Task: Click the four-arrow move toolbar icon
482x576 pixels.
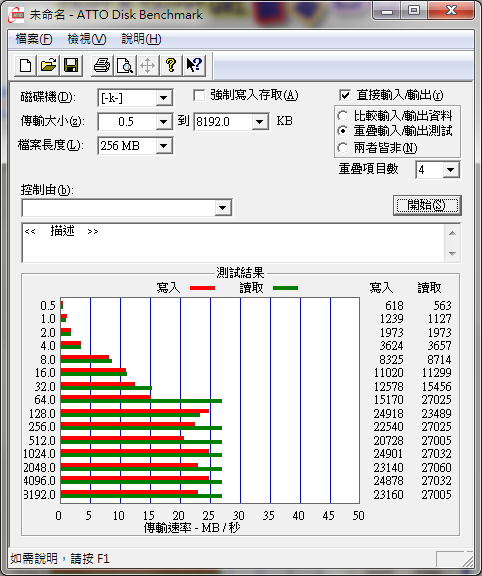Action: [147, 65]
